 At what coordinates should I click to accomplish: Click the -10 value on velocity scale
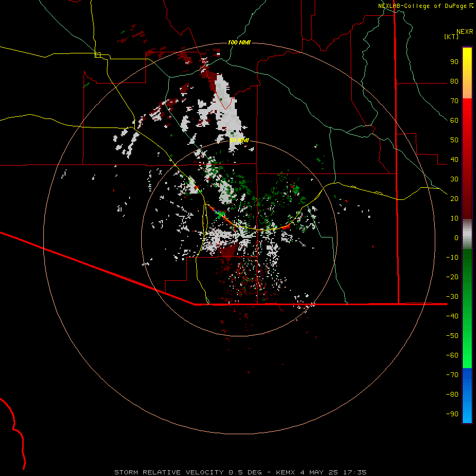(452, 258)
